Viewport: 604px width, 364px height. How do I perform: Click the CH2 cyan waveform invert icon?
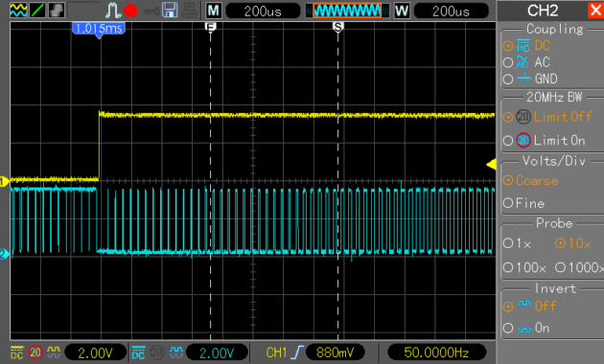(175, 352)
